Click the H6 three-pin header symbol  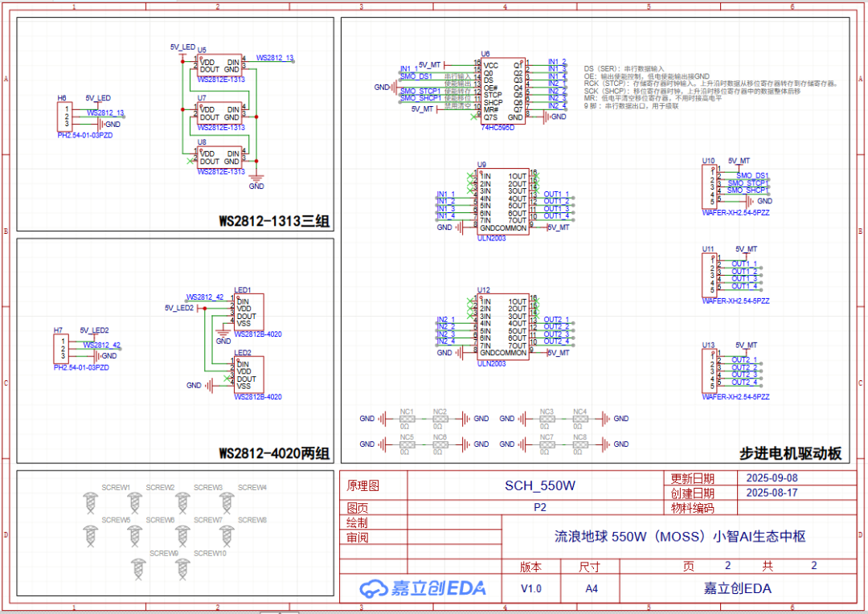point(66,117)
